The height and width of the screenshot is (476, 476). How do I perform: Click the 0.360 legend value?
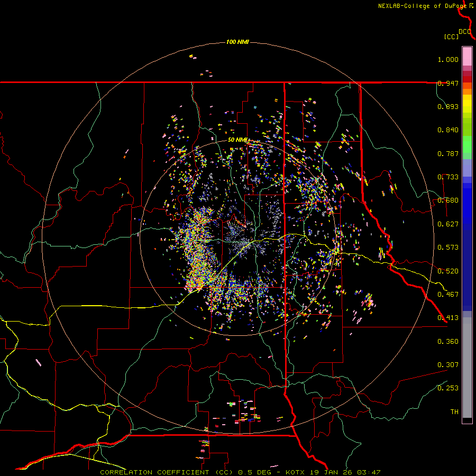click(x=448, y=342)
